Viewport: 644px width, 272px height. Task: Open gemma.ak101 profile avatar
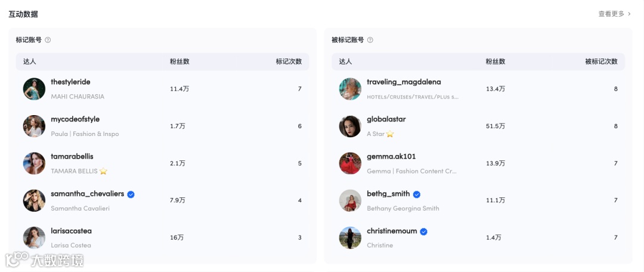(350, 163)
